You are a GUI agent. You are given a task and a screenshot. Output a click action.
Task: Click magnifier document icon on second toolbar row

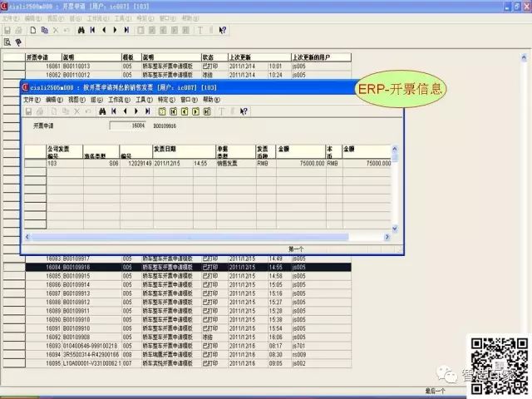point(7,42)
